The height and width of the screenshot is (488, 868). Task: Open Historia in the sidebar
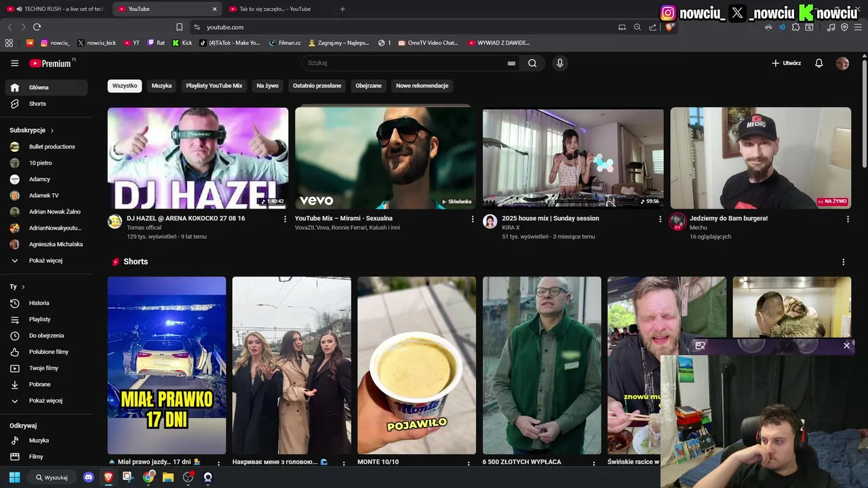pyautogui.click(x=46, y=303)
